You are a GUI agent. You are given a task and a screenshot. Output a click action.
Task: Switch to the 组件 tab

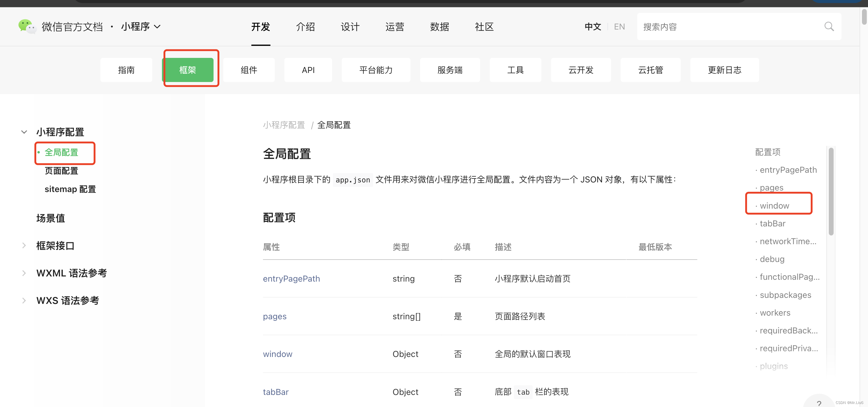pos(249,70)
